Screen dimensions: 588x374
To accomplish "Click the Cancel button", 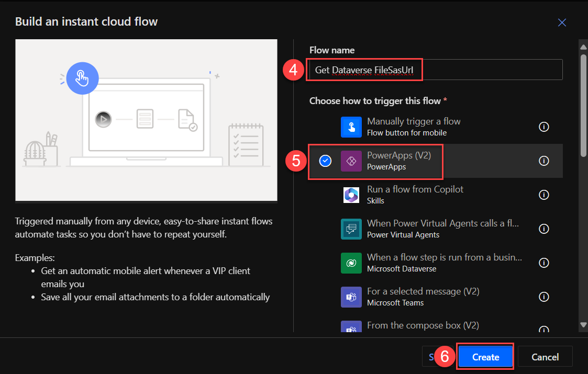I will 545,357.
